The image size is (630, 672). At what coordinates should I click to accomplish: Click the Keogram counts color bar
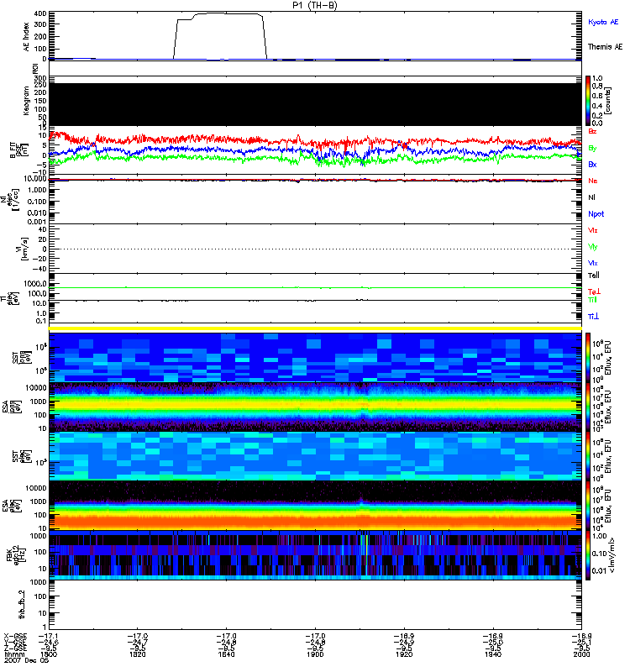[x=588, y=101]
